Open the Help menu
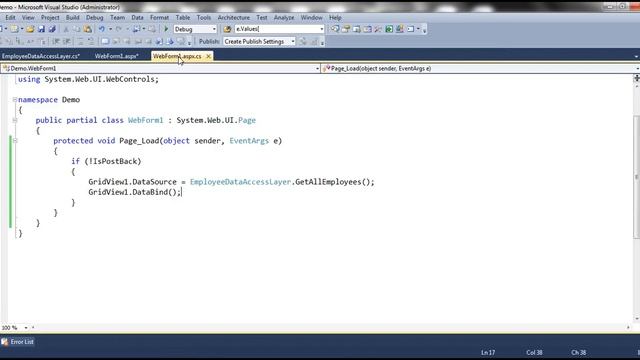Viewport: 640px width, 360px height. (x=335, y=18)
